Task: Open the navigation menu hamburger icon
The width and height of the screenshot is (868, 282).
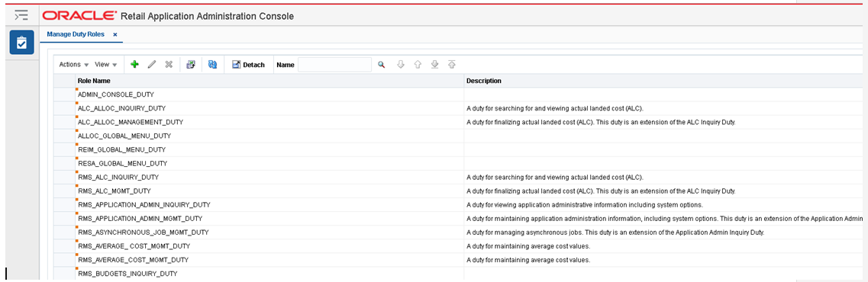Action: (x=21, y=15)
